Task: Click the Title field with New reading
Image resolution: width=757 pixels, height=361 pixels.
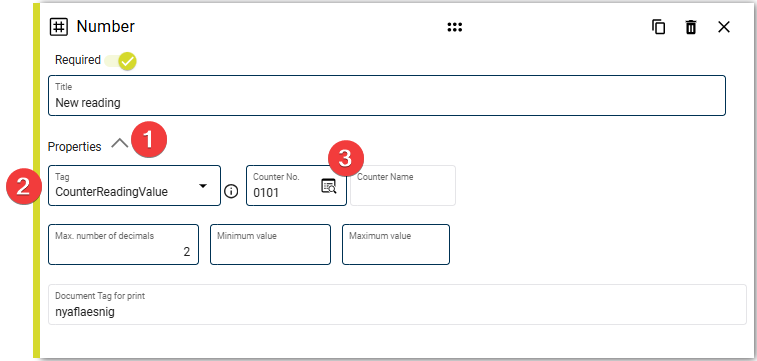Action: click(x=387, y=96)
